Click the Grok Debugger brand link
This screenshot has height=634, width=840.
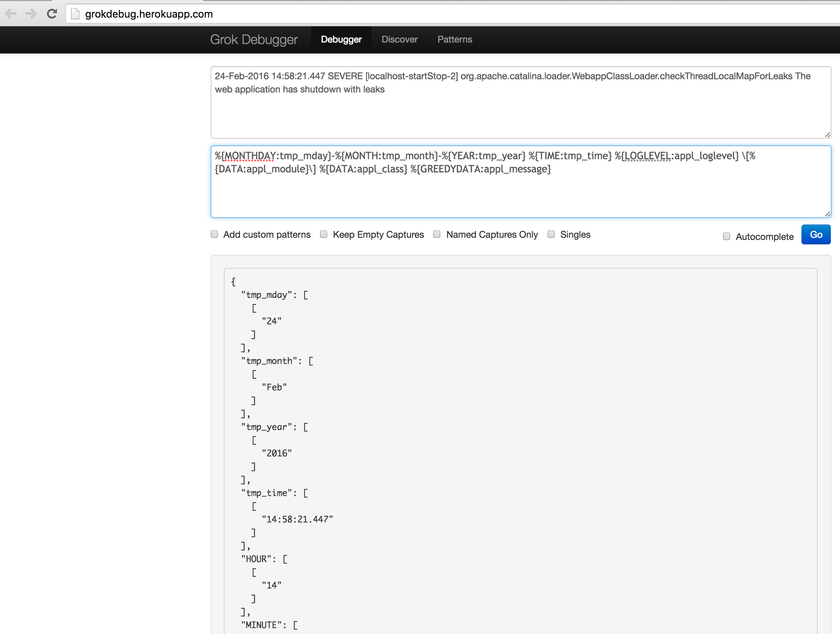(x=254, y=40)
